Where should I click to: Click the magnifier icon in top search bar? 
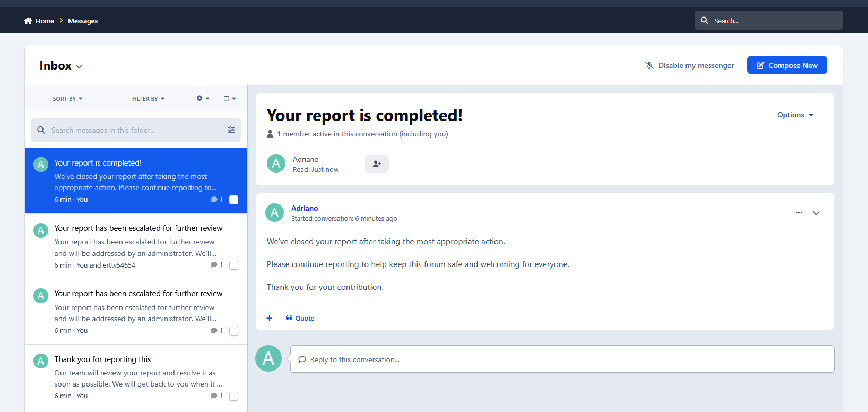705,20
